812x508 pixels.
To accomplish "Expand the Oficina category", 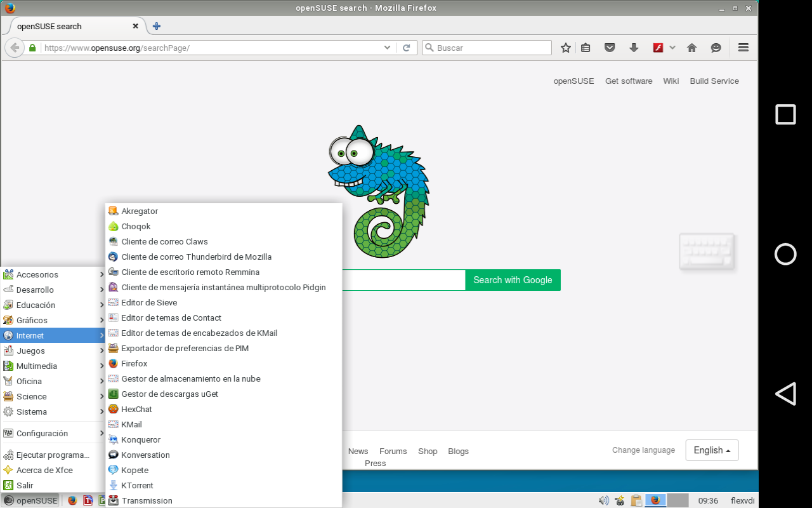I will 53,381.
